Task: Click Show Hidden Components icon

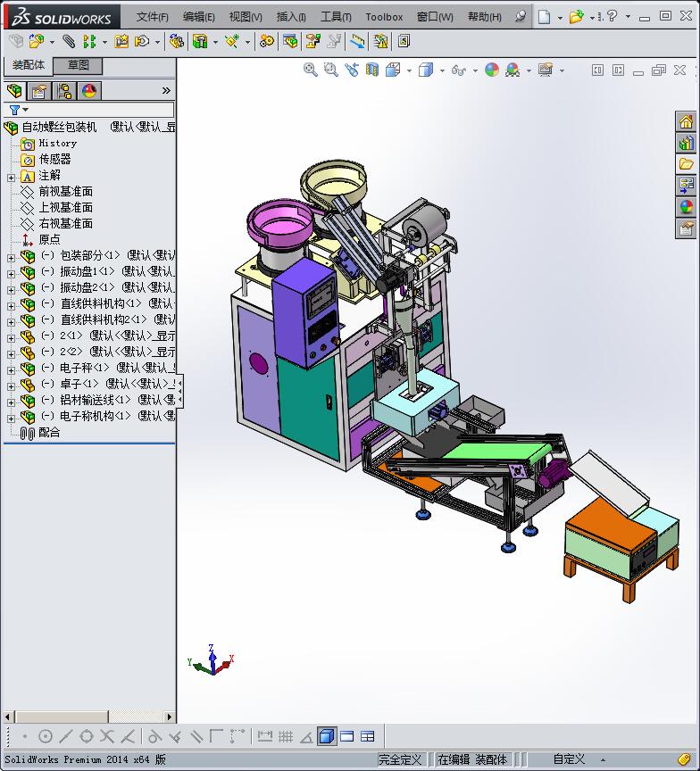Action: click(x=176, y=41)
